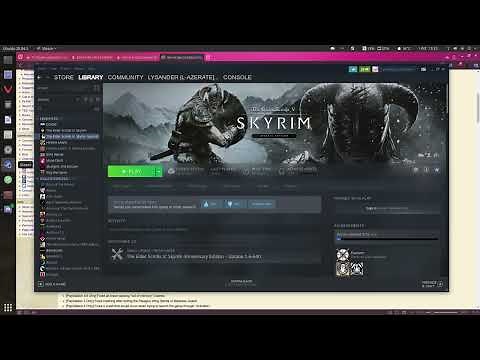This screenshot has width=480, height=360.
Task: Open the green notifications bell in Steam's header
Action: [364, 69]
